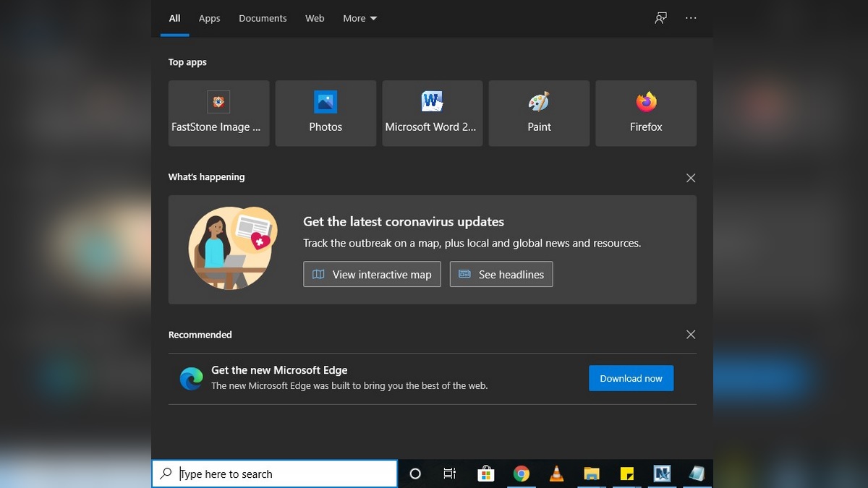Launch VLC media player from the taskbar

tap(556, 474)
